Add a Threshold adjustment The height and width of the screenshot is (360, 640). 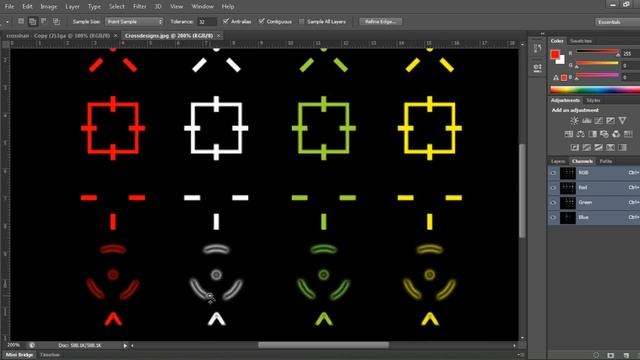pos(598,147)
